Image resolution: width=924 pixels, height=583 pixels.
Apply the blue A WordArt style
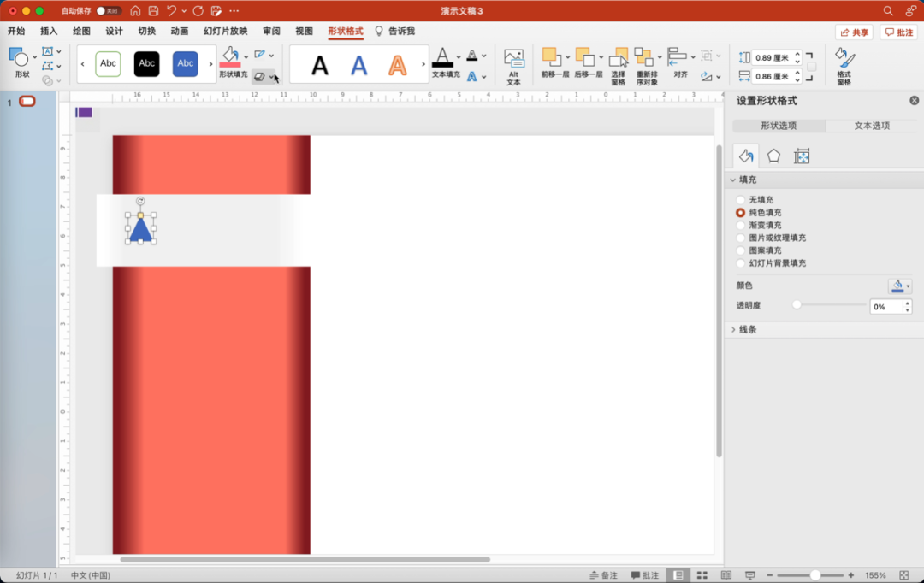tap(358, 65)
